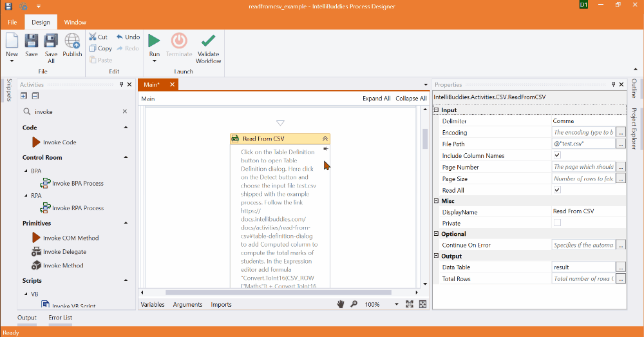Collapse the Output property group
644x337 pixels.
437,256
